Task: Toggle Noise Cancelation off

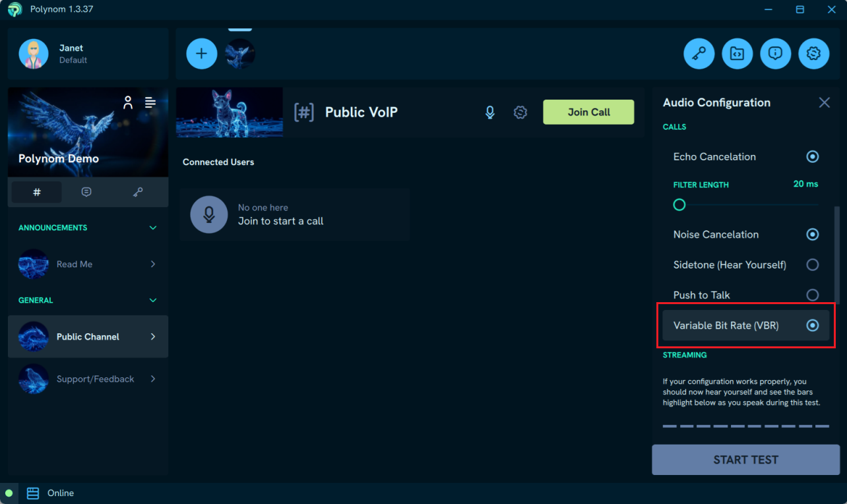Action: 813,234
